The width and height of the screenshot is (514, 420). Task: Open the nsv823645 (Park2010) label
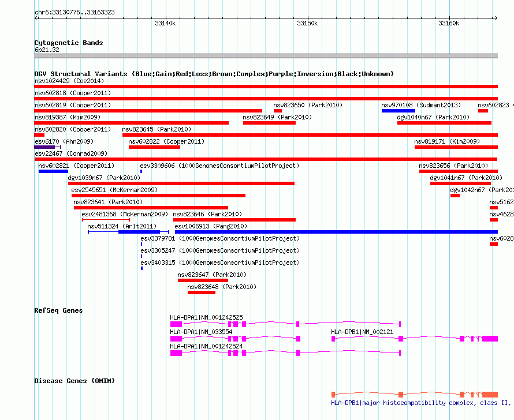click(157, 129)
